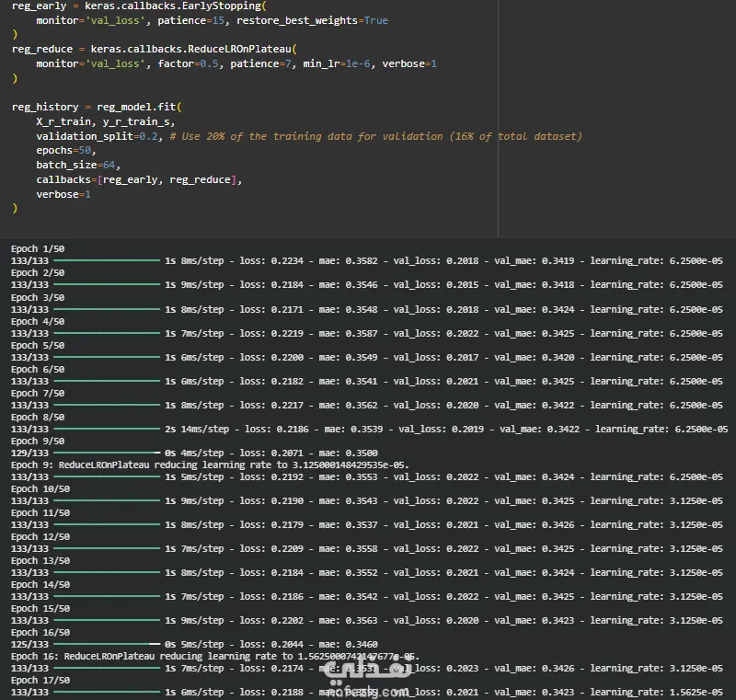Viewport: 736px width, 700px height.
Task: Click the 'learning_rate: 1.5625e-05' value
Action: pyautogui.click(x=656, y=693)
